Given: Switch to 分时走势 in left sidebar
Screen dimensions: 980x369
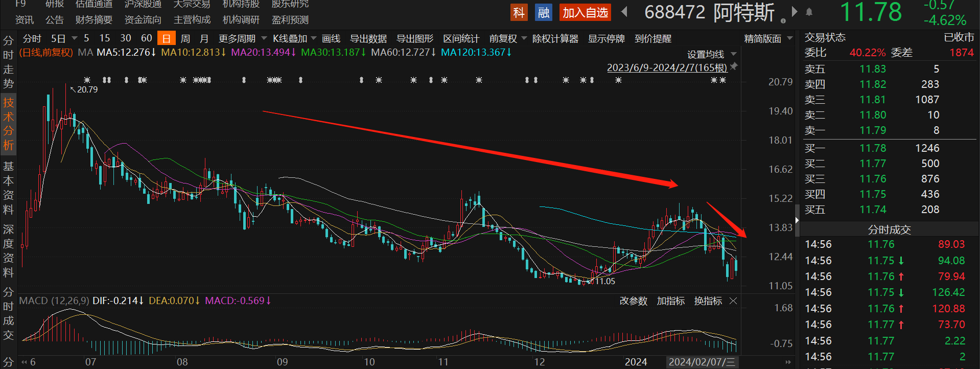Looking at the screenshot, I should (x=8, y=62).
